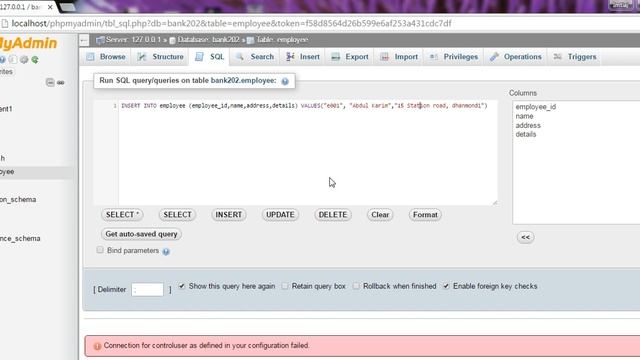Viewport: 640px width, 360px height.
Task: Click the Search magnifier icon
Action: coord(240,57)
